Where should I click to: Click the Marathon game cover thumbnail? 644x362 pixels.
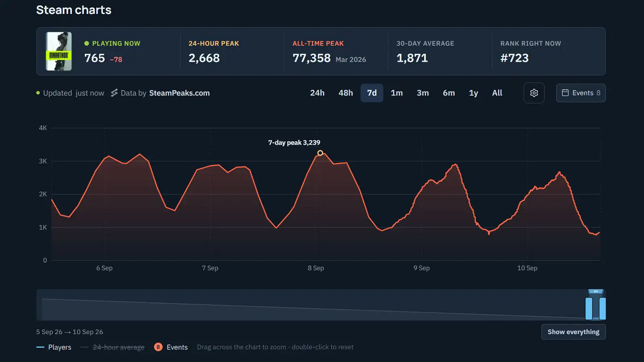click(59, 51)
